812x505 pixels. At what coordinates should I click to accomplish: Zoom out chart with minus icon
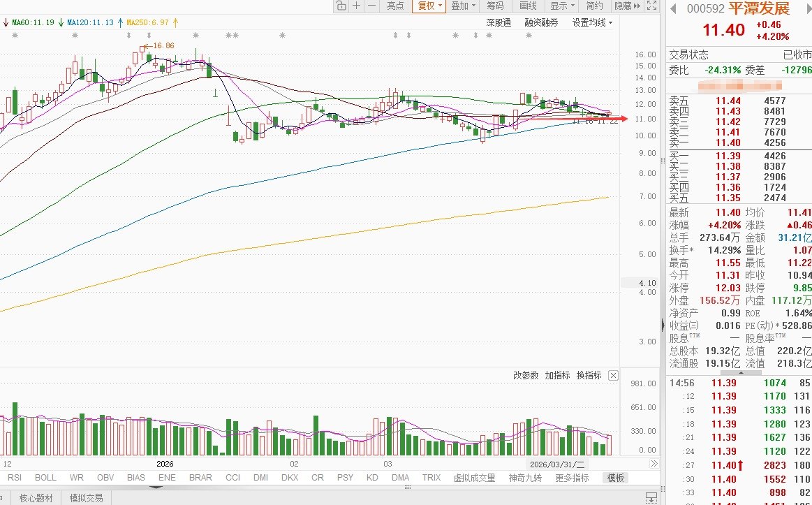point(371,6)
